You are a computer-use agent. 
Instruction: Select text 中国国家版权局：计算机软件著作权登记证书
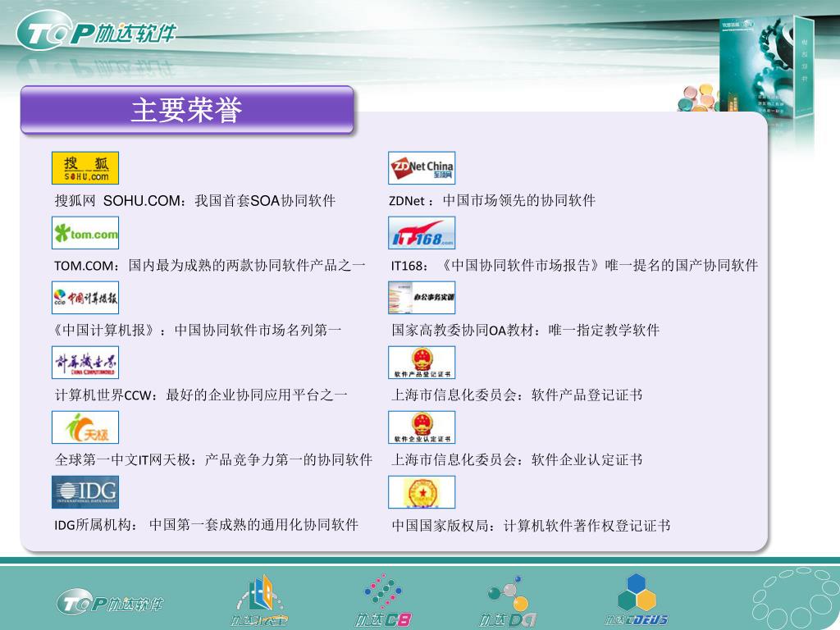click(531, 526)
